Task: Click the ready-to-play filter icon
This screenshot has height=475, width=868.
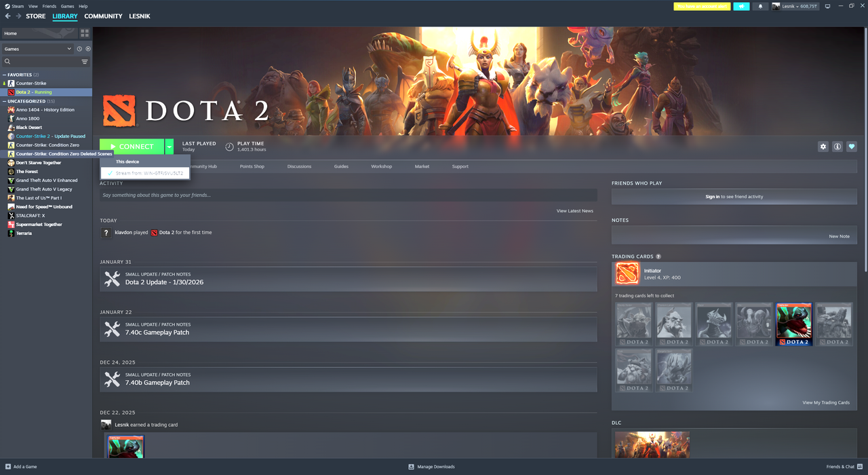Action: [x=88, y=49]
